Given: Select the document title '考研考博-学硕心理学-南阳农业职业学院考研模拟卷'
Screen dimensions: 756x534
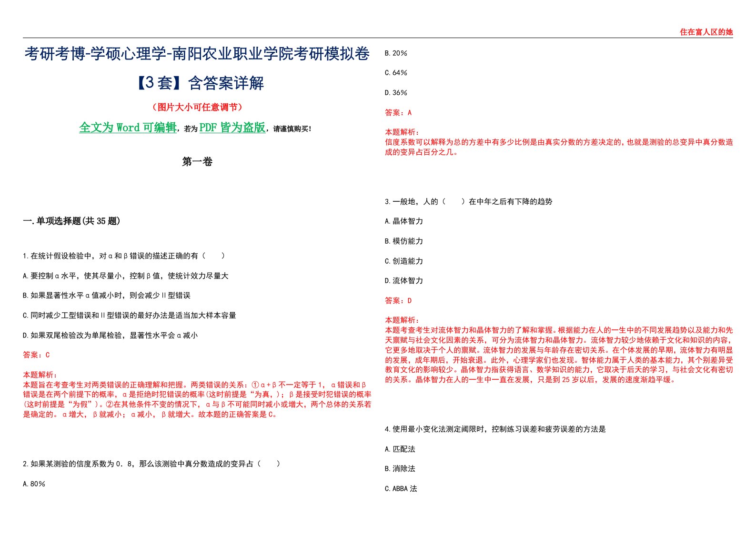Looking at the screenshot, I should (x=197, y=54).
